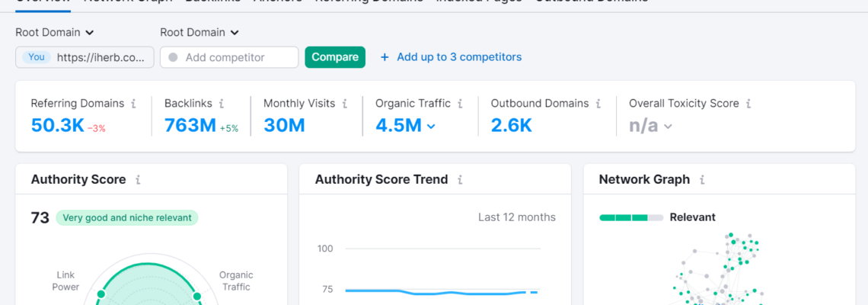Open Network Graph info icon
This screenshot has height=305, width=868.
[702, 180]
